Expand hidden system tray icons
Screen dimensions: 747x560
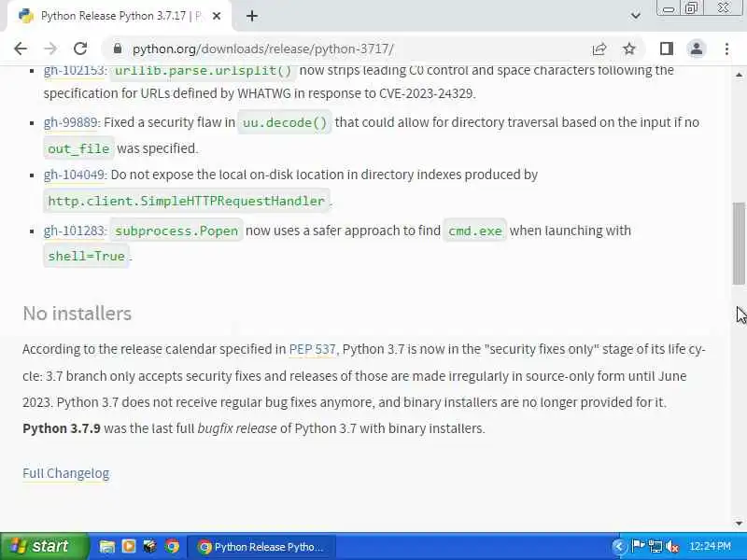[x=618, y=547]
